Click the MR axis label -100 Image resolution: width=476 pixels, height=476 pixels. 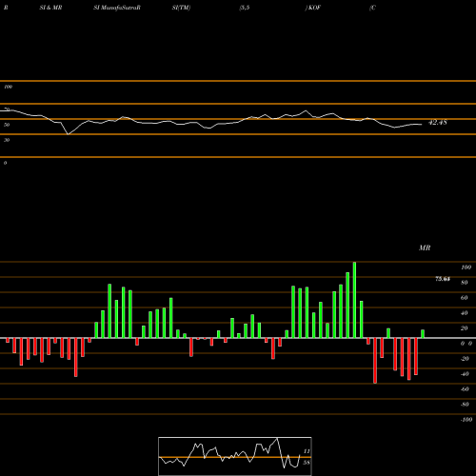click(466, 420)
